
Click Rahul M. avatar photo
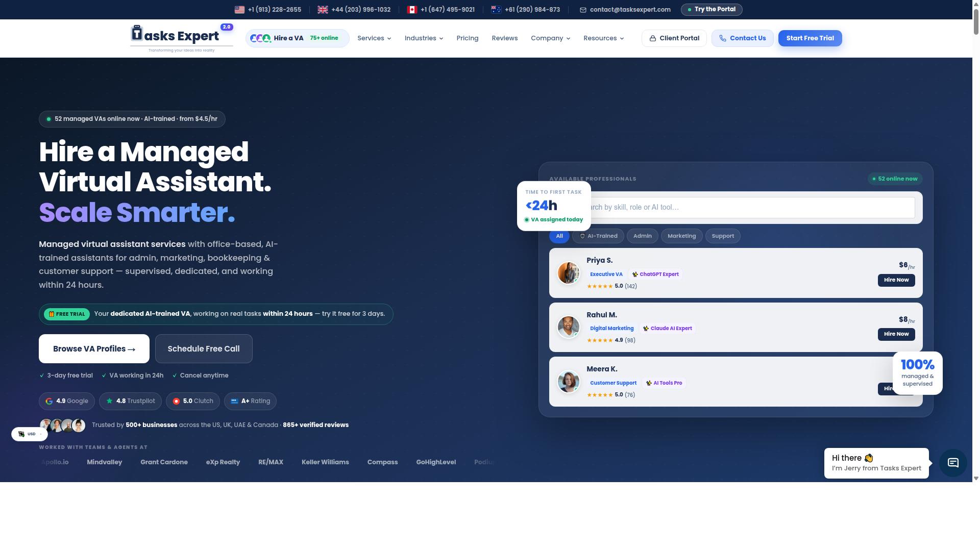pos(568,327)
